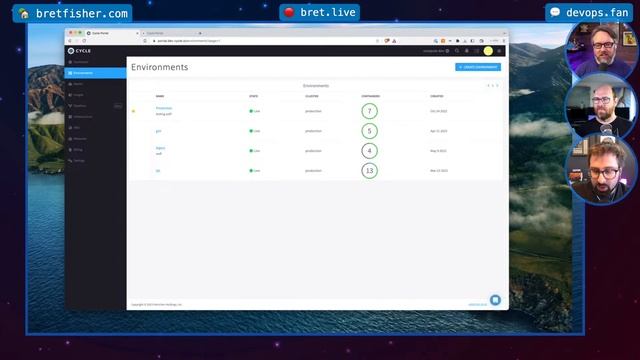
Task: Click the middle webcam thumbnail
Action: click(601, 107)
